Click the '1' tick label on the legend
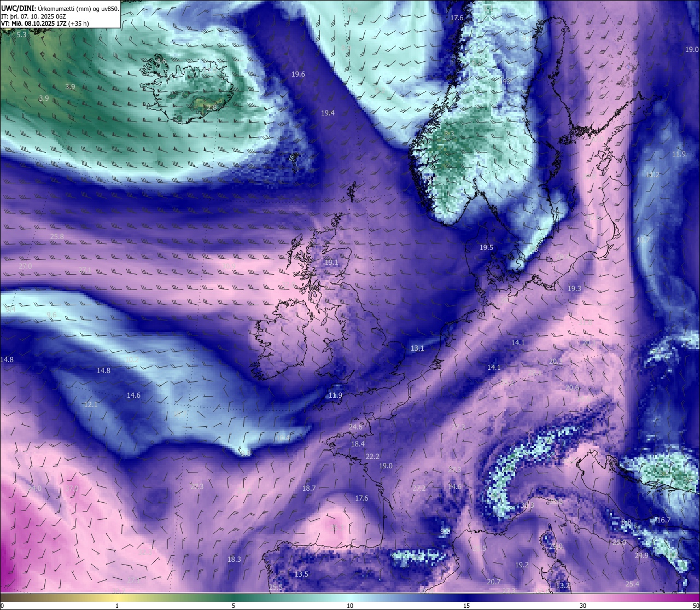 (117, 606)
